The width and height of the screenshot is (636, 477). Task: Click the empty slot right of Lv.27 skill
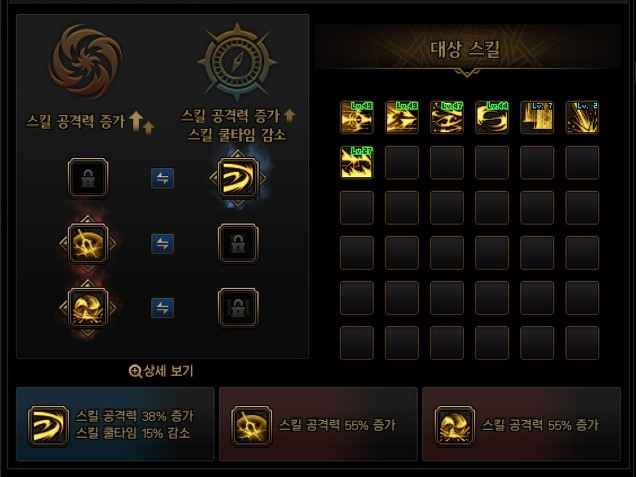pos(402,162)
